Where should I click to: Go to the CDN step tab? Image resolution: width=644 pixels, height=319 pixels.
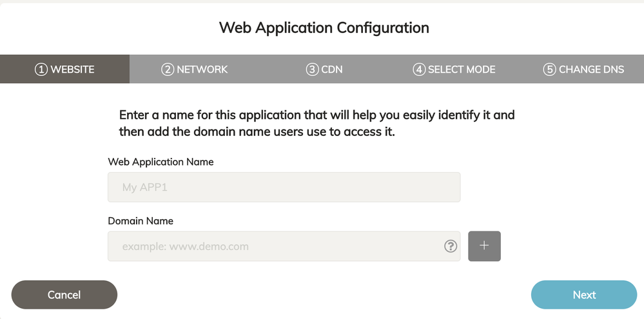(324, 69)
